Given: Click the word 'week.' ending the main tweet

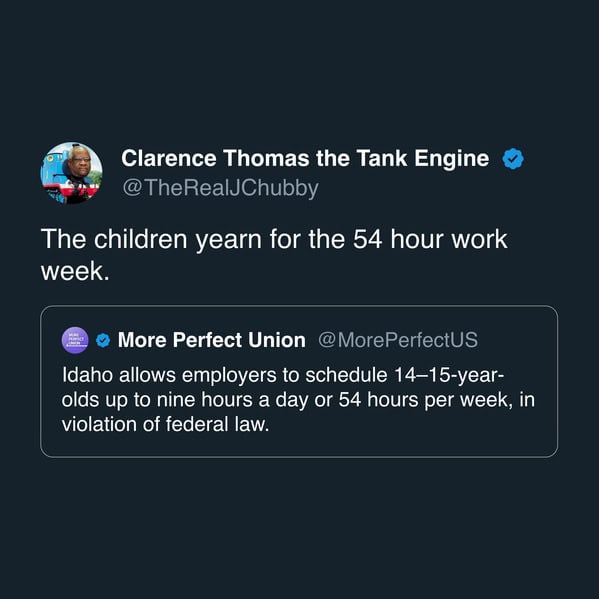Looking at the screenshot, I should point(75,271).
